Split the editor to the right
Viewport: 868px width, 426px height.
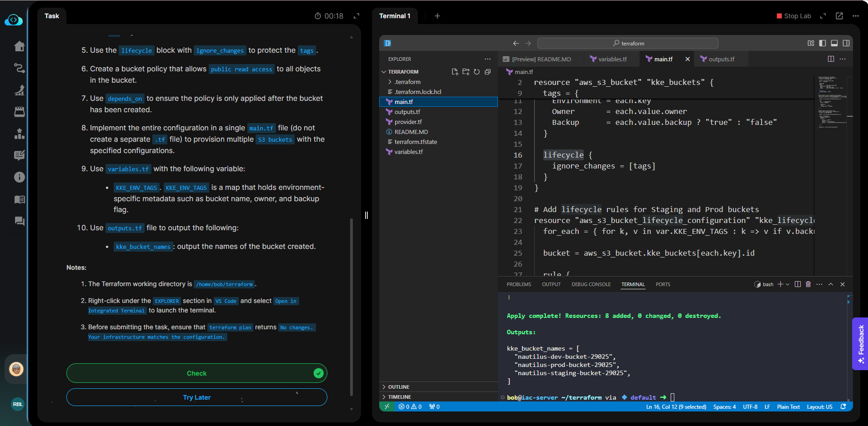(831, 59)
